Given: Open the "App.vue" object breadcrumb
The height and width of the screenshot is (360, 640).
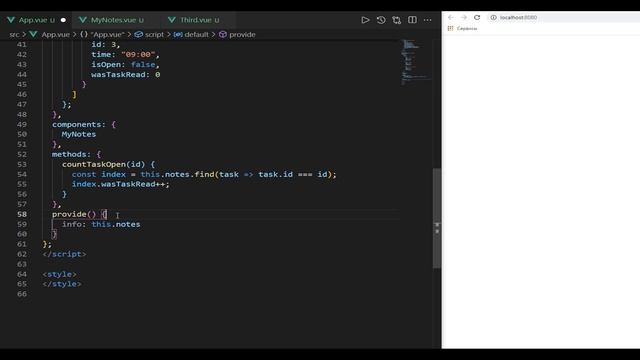Looking at the screenshot, I should [102, 35].
